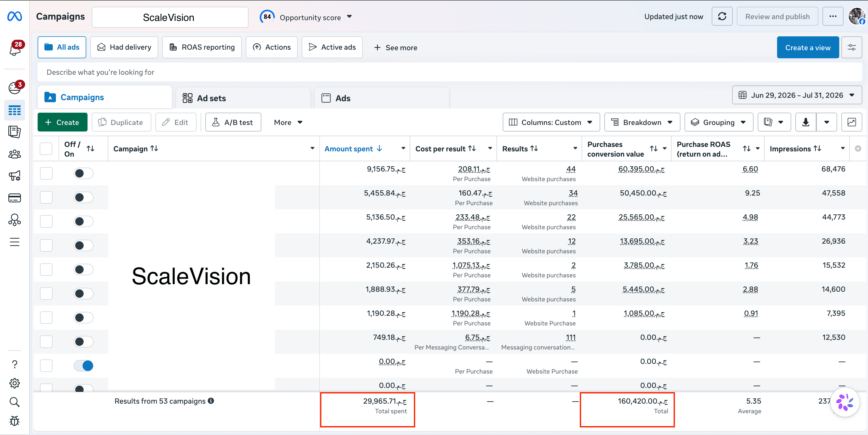Select all campaigns header checkbox
This screenshot has height=435, width=868.
[46, 149]
